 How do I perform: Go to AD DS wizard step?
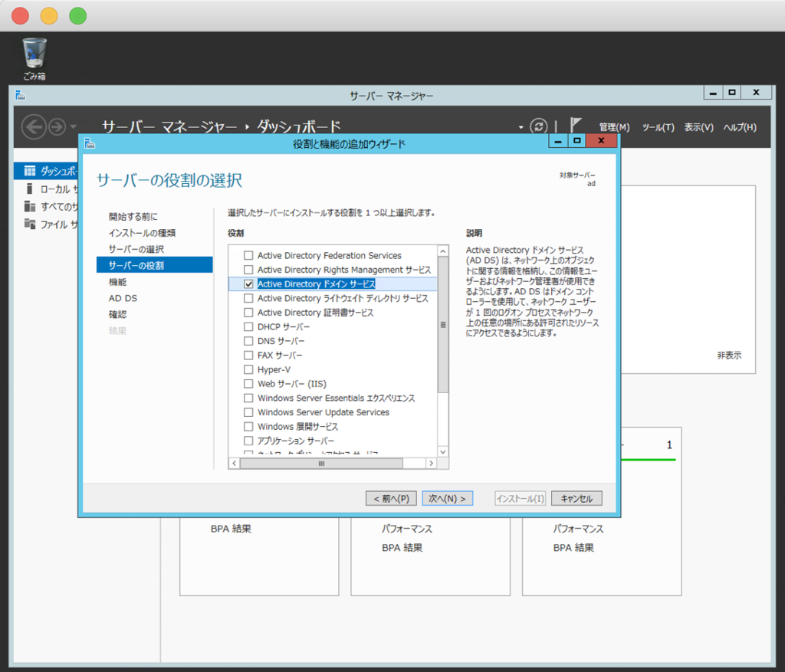click(123, 298)
